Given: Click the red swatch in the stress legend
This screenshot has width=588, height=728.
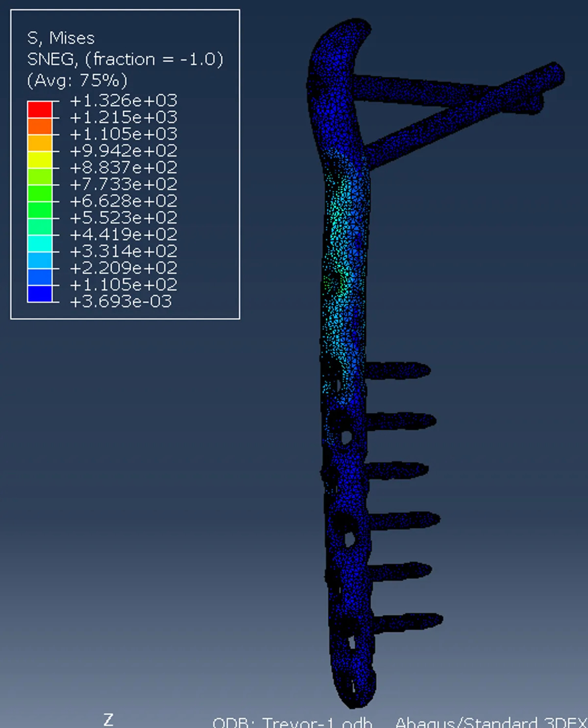Looking at the screenshot, I should [x=40, y=109].
